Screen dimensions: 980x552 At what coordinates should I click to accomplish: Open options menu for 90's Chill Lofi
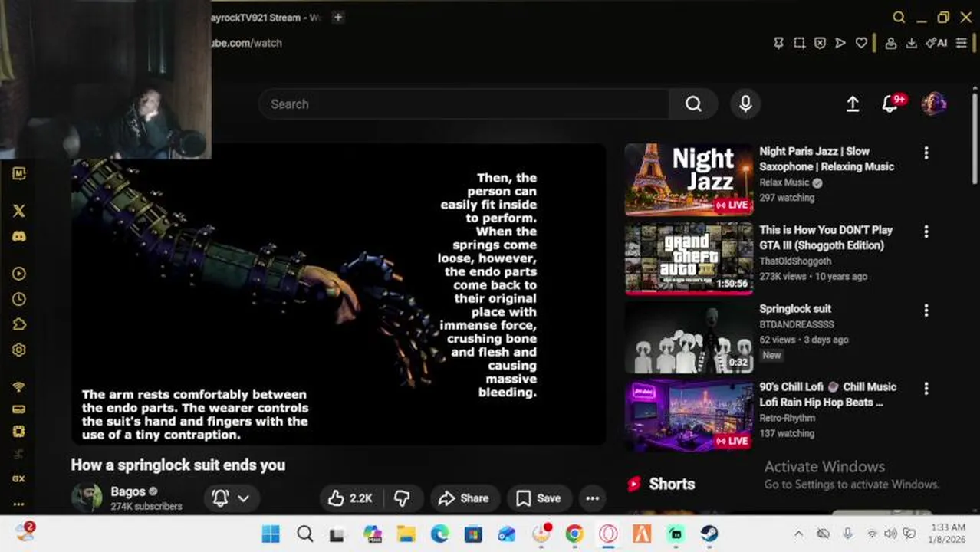pyautogui.click(x=926, y=388)
